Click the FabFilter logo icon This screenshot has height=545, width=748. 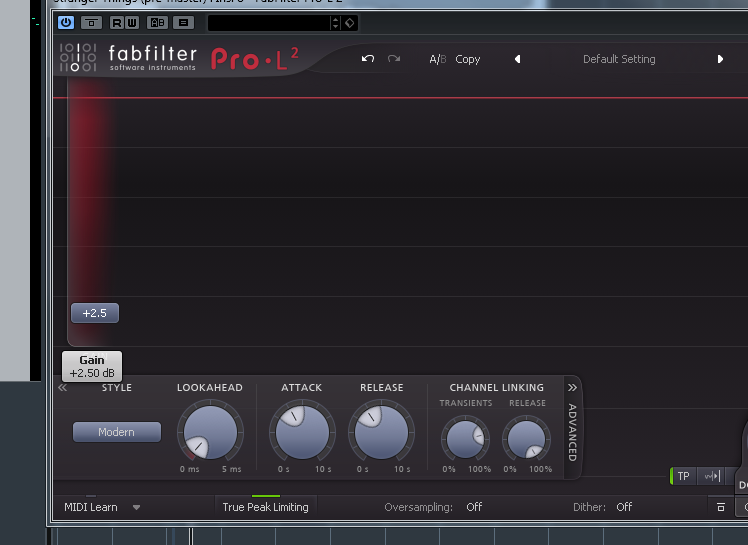tap(77, 59)
